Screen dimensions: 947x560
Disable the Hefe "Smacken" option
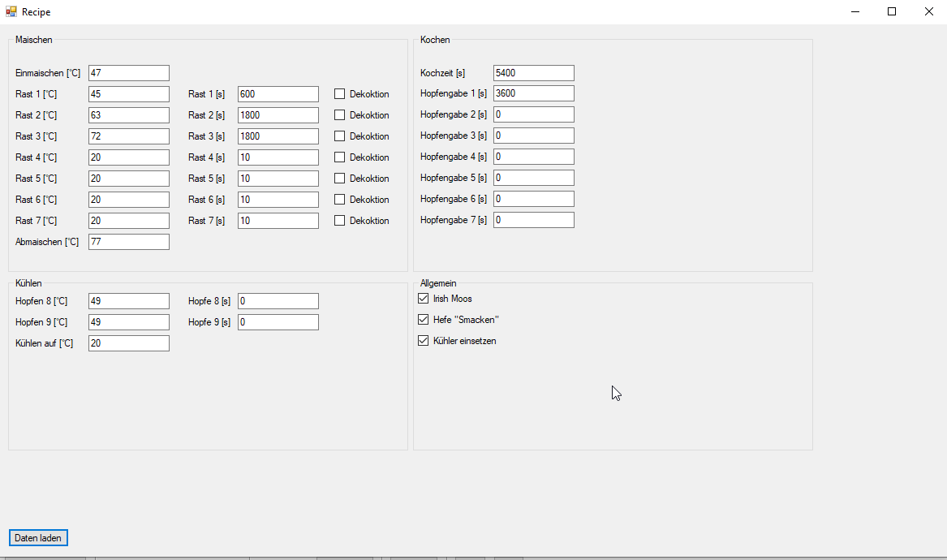(x=423, y=320)
